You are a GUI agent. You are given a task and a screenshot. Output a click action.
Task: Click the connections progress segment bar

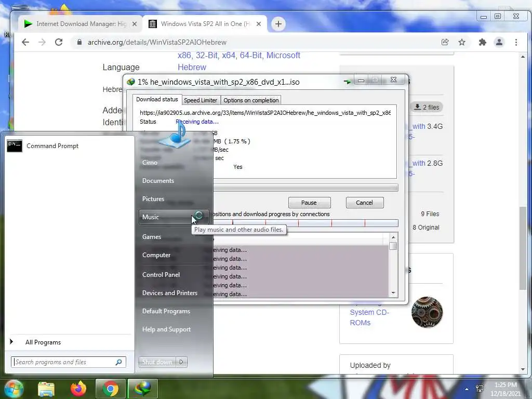coord(305,223)
